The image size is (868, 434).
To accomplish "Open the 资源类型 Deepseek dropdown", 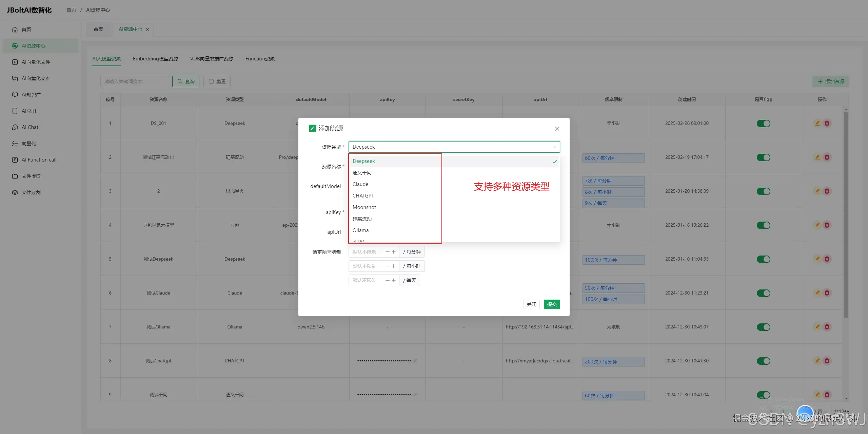I will [454, 147].
